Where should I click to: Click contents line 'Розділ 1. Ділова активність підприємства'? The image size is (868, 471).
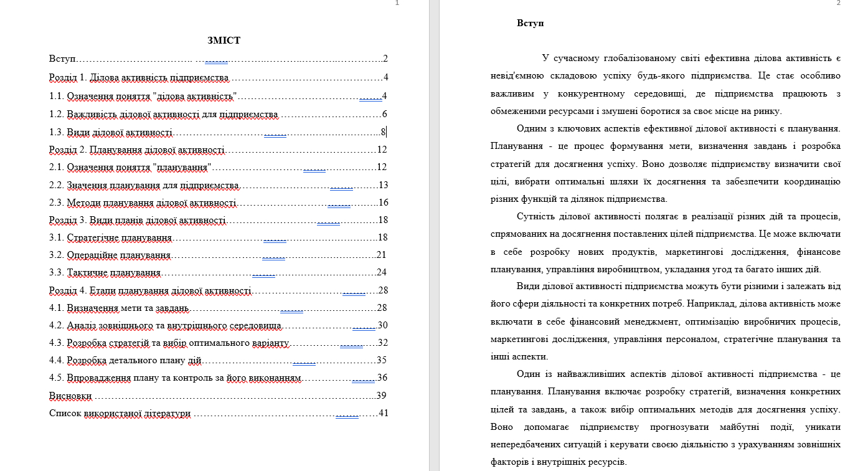[x=219, y=78]
